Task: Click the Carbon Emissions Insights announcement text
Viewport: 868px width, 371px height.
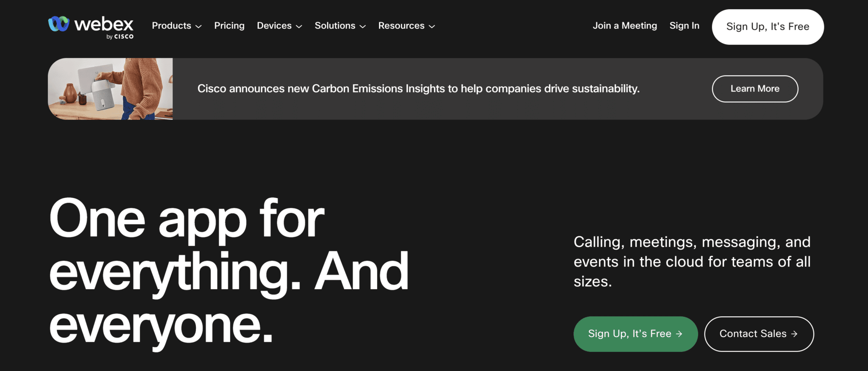Action: [x=418, y=89]
